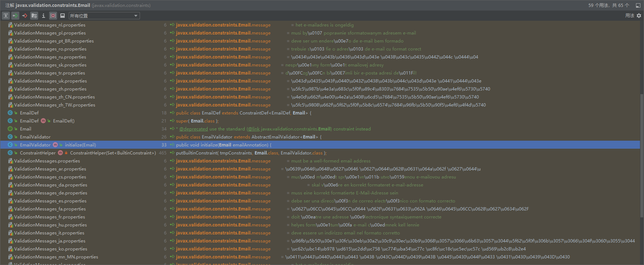Click the @link text in Email row
644x265 pixels.
254,129
